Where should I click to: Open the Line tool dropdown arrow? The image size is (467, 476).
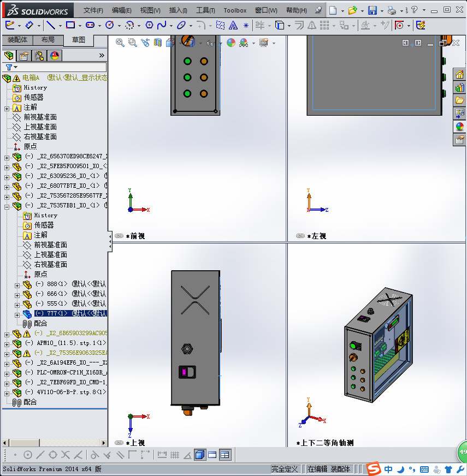(60, 26)
